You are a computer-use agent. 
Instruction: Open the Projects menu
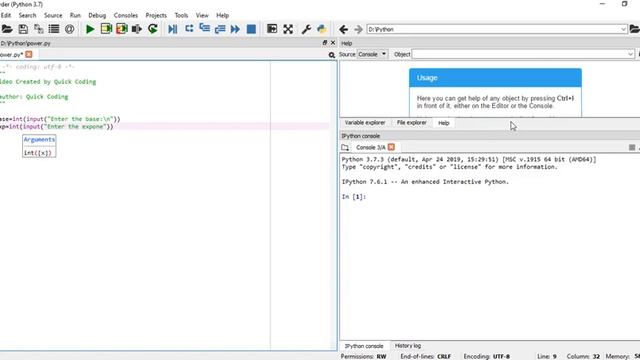[x=156, y=15]
